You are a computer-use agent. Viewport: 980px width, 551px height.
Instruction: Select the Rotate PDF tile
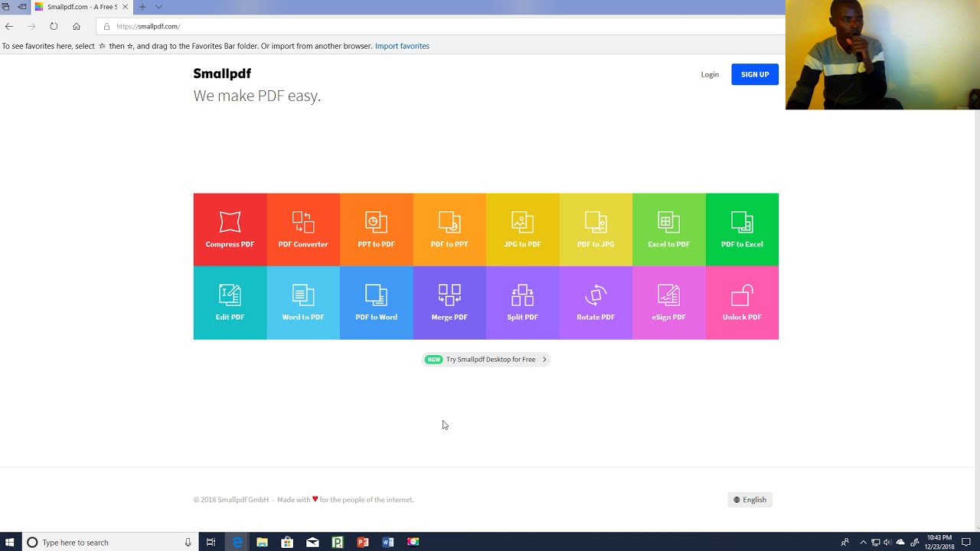[596, 303]
